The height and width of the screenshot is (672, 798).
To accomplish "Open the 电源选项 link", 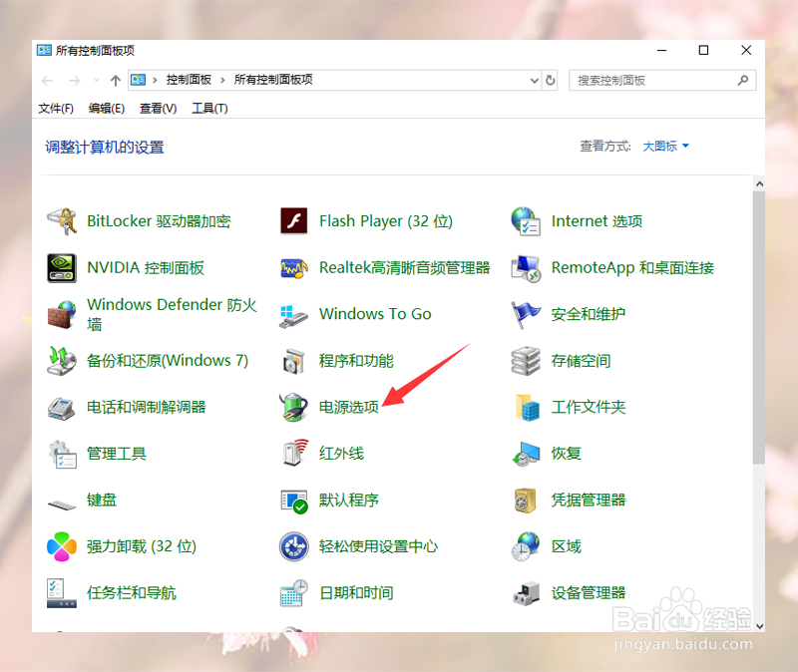I will click(348, 407).
